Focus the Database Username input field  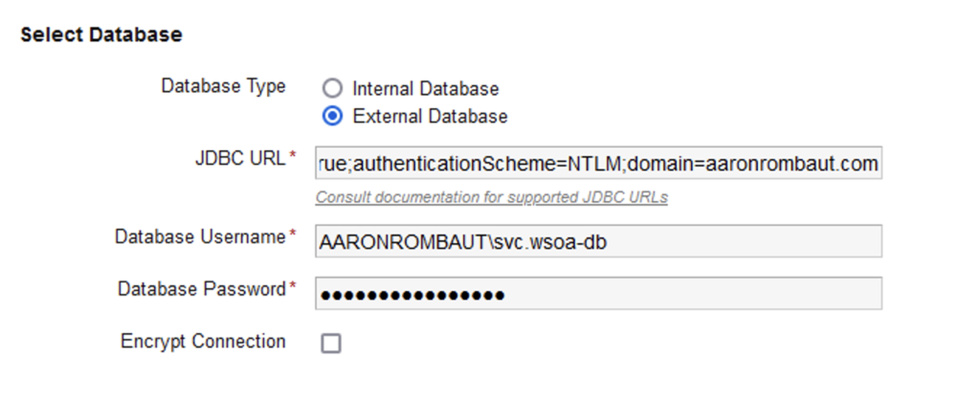(x=598, y=243)
